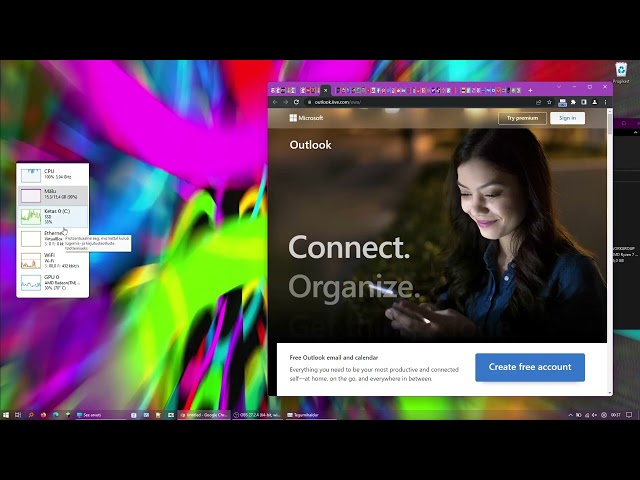This screenshot has height=480, width=640.
Task: Open the notification center icon
Action: click(x=629, y=415)
